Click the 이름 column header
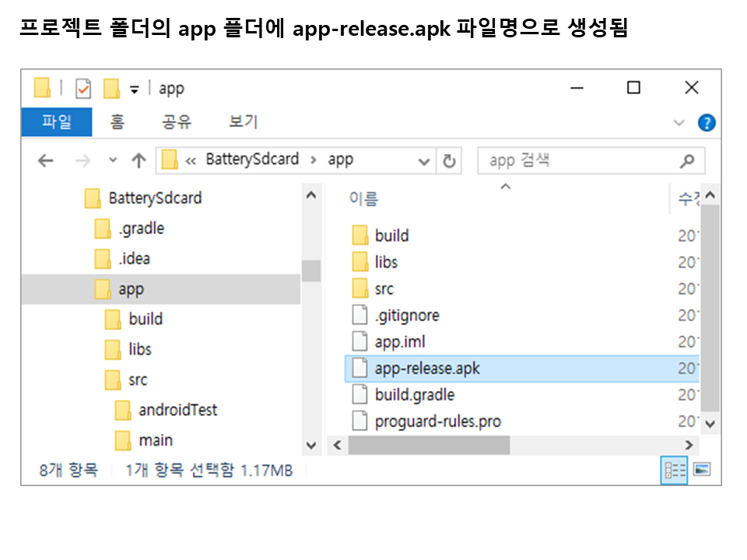This screenshot has width=747, height=560. pyautogui.click(x=363, y=199)
